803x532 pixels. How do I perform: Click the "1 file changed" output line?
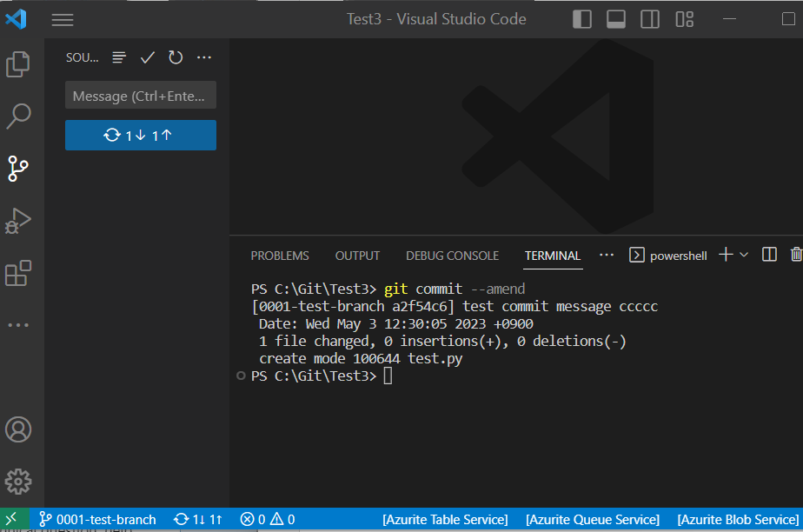tap(442, 341)
